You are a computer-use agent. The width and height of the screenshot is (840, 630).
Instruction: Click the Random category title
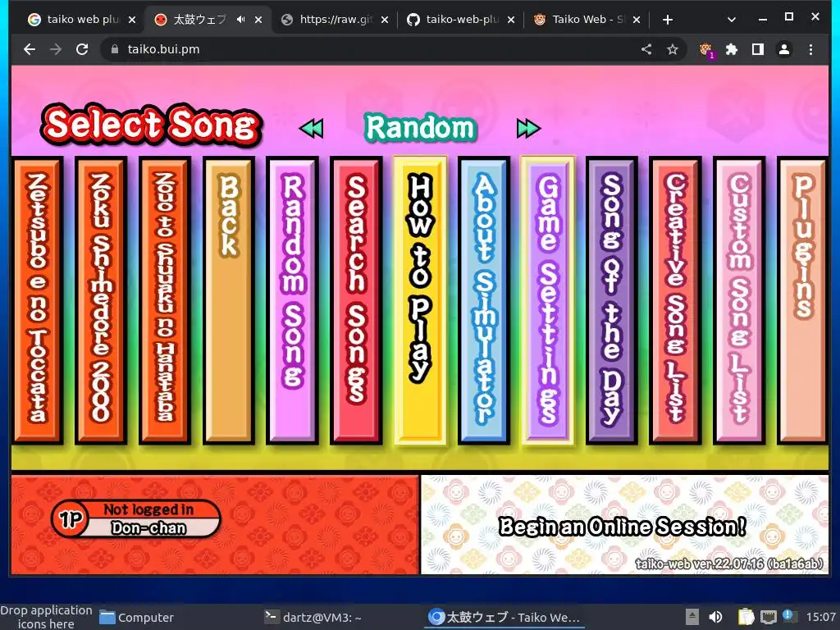pyautogui.click(x=420, y=128)
